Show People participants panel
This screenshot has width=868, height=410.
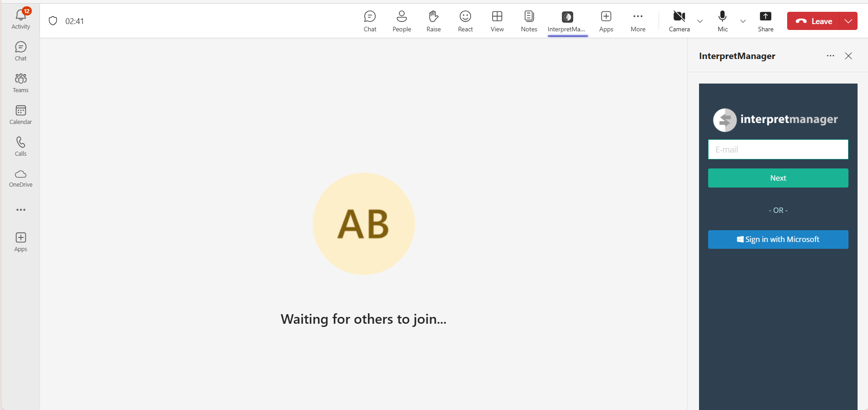pos(402,21)
